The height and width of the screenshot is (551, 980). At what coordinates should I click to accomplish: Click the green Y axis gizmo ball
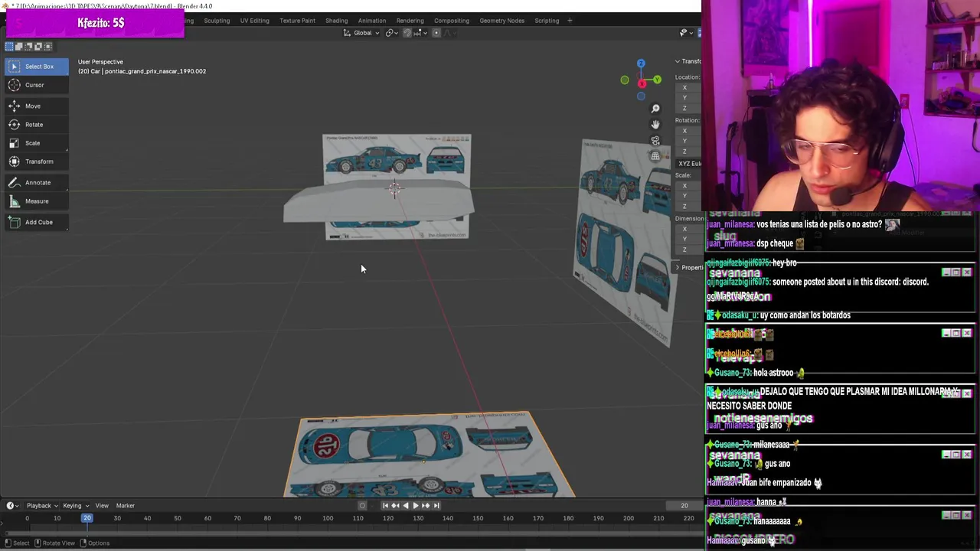[657, 80]
